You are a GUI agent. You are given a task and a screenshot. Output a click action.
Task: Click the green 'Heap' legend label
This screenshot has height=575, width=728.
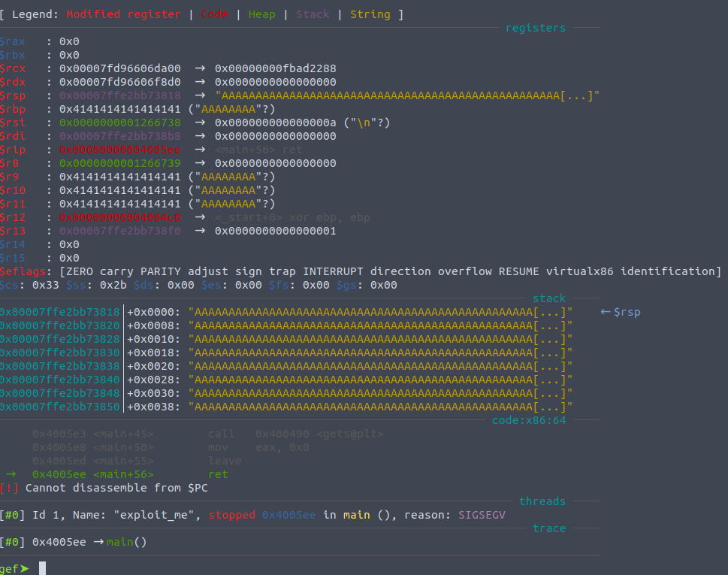[261, 14]
